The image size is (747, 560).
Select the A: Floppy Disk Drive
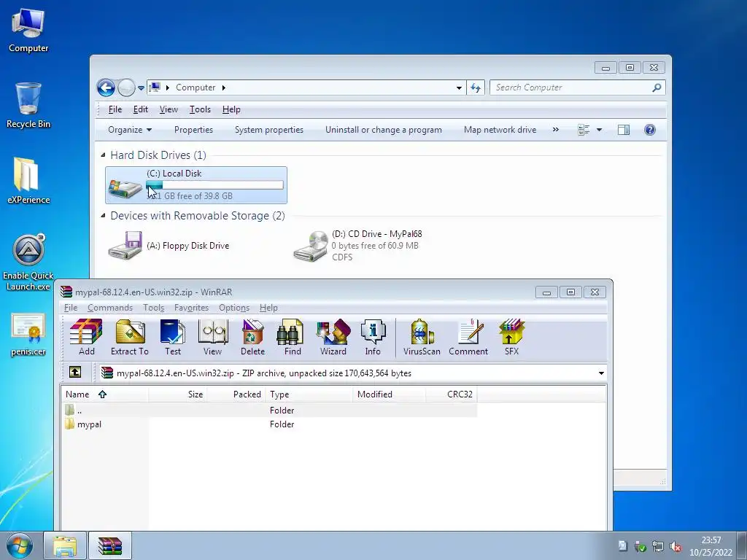pyautogui.click(x=169, y=245)
